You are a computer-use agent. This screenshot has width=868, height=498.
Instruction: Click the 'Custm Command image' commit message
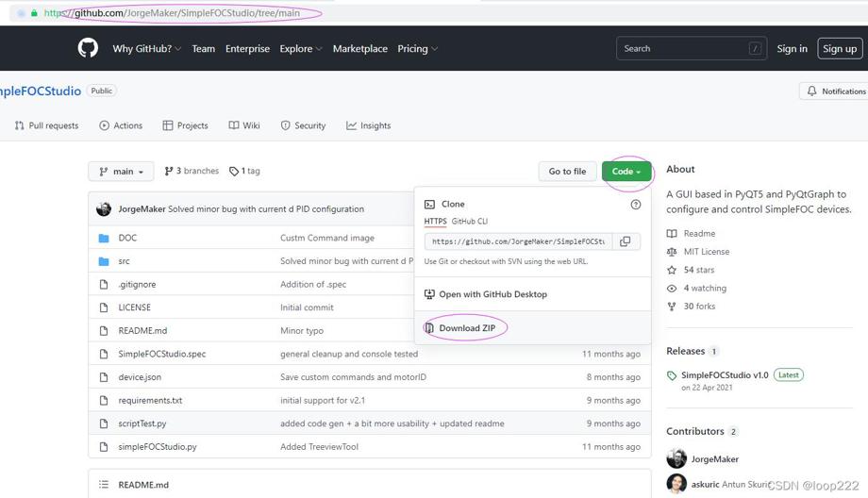coord(327,238)
